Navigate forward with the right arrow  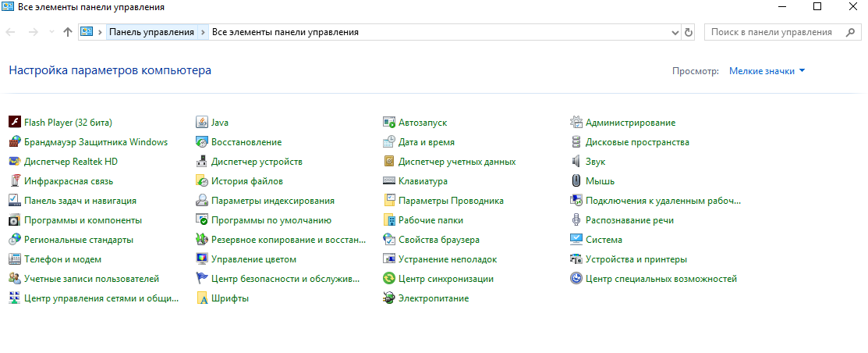(33, 32)
